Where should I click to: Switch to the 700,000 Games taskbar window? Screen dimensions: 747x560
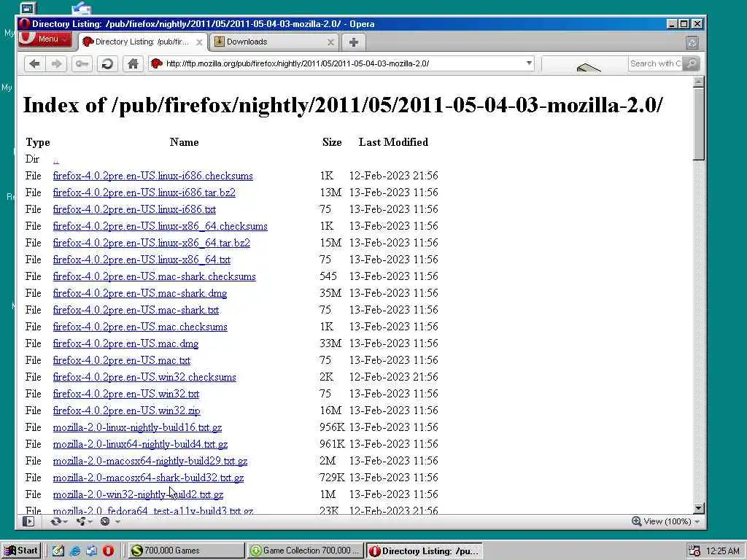[x=186, y=551]
